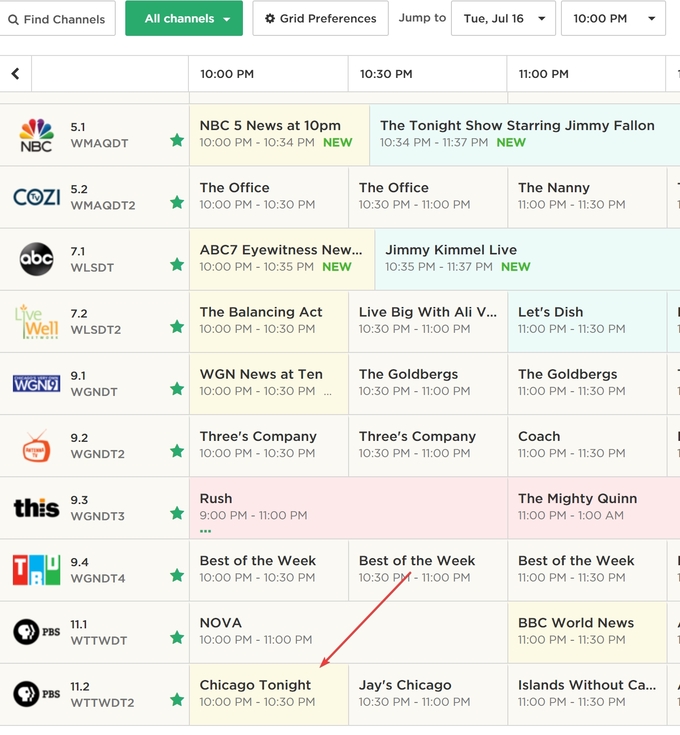This screenshot has height=735, width=680.
Task: Open Rush movie listing
Action: pyautogui.click(x=348, y=508)
